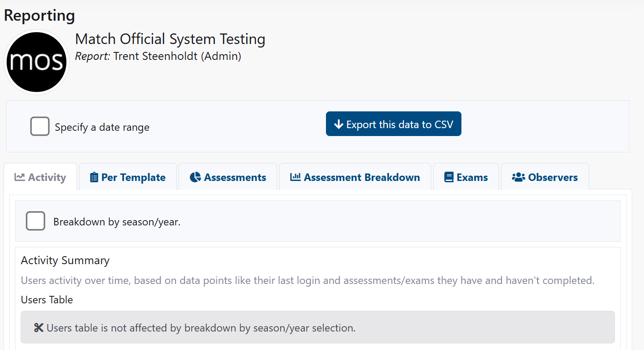Image resolution: width=644 pixels, height=350 pixels.
Task: Click the scissors icon in Users table notice
Action: 39,328
